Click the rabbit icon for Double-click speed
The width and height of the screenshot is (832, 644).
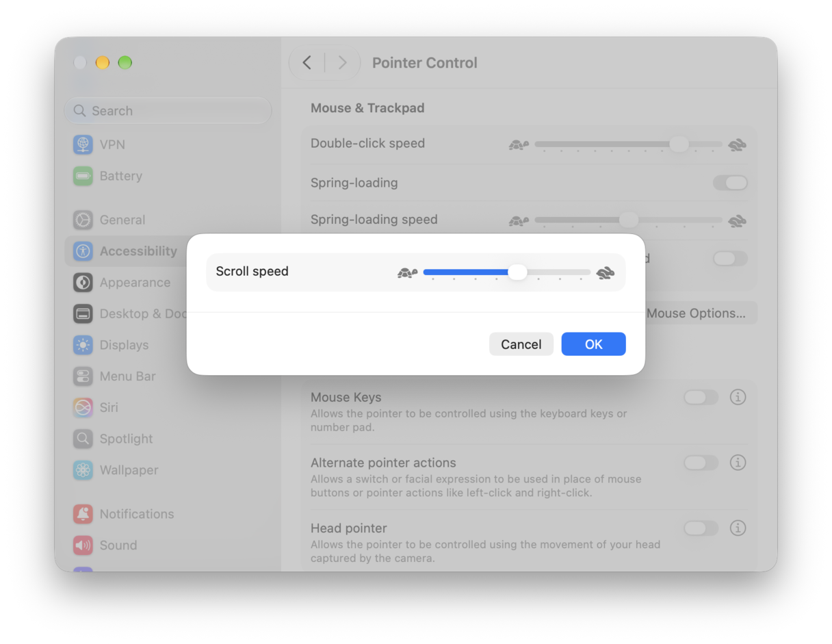[x=737, y=145]
